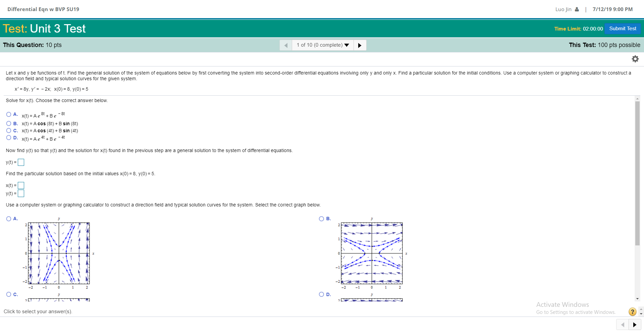Open the yellow help question mark icon

point(632,312)
